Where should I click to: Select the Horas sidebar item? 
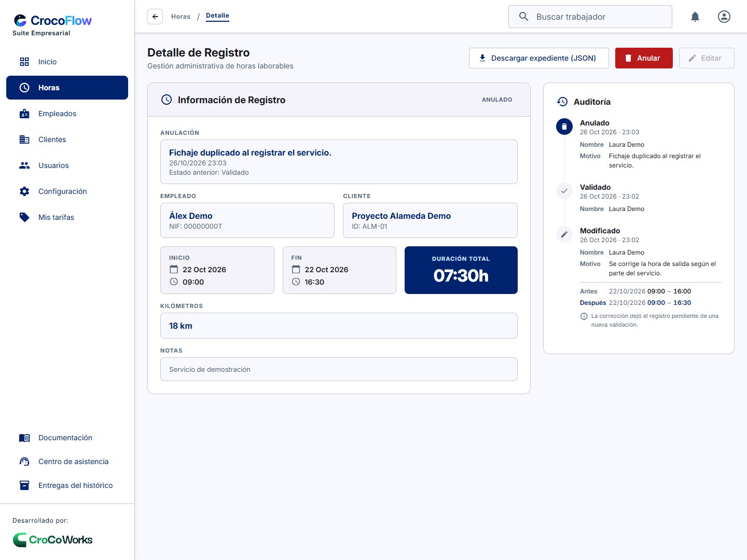(67, 88)
